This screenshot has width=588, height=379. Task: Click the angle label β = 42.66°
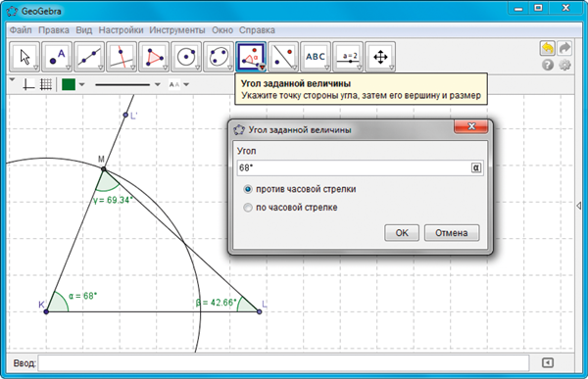click(x=217, y=303)
